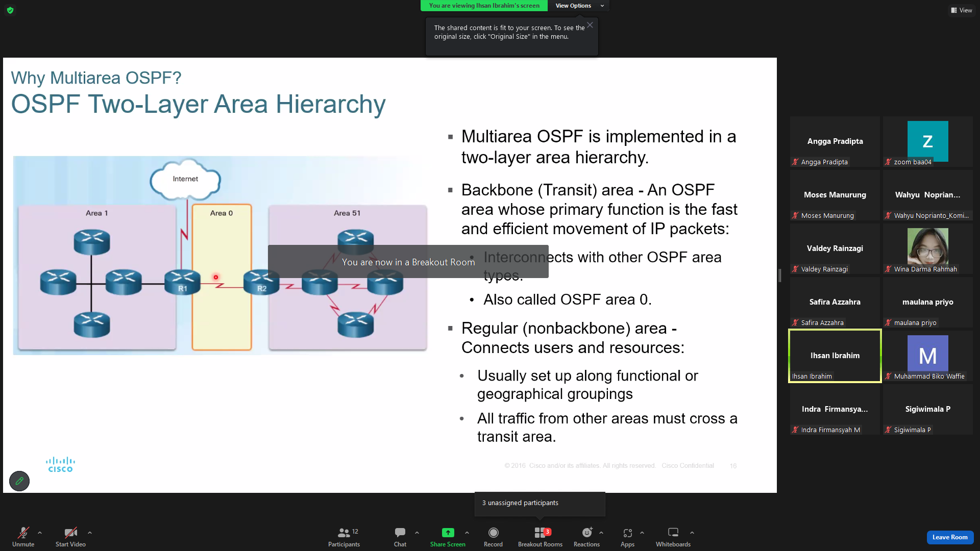Screen dimensions: 980x551
Task: Expand chat options caret
Action: [417, 533]
